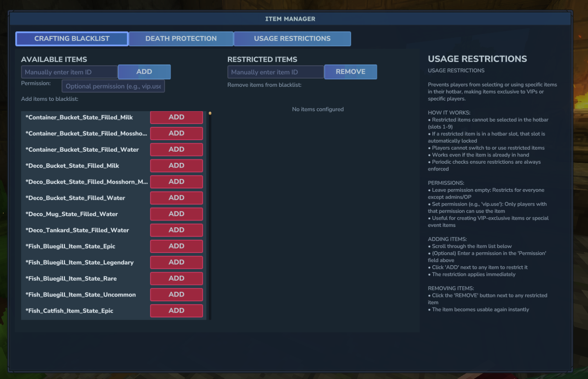Screen dimensions: 588x379
Task: Click the Restricted Items item ID field
Action: point(276,72)
